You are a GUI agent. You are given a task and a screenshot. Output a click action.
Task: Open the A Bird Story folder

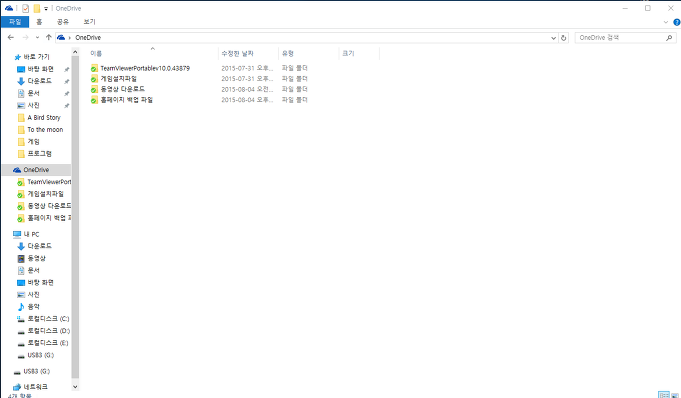[43, 118]
